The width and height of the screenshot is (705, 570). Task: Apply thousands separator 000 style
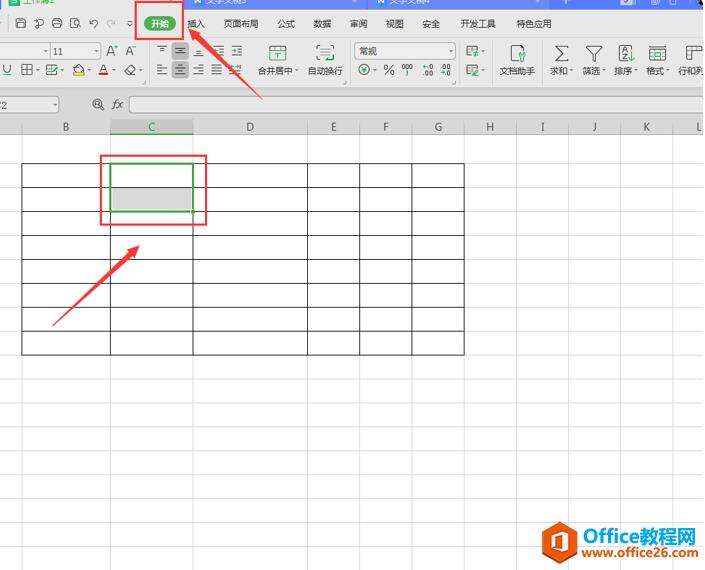click(x=407, y=70)
